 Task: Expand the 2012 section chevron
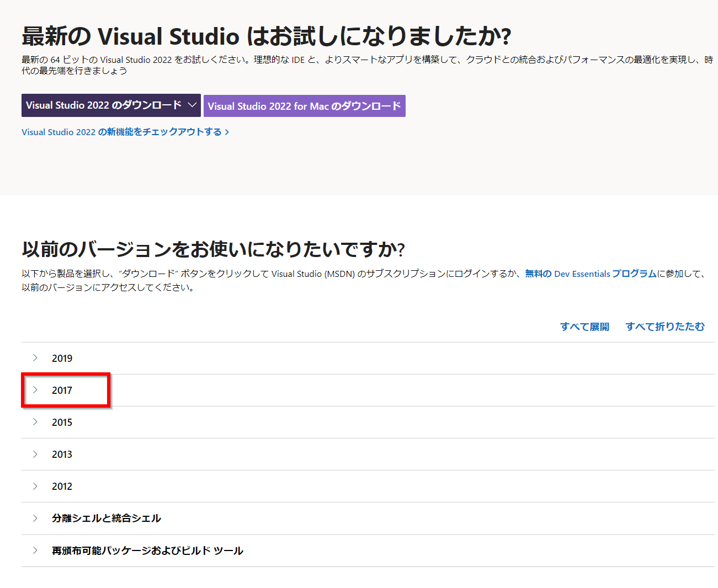[35, 486]
